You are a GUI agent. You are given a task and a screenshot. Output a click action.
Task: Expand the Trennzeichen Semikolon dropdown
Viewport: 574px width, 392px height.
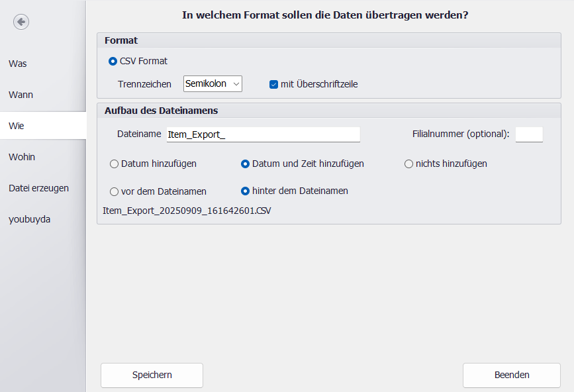213,83
